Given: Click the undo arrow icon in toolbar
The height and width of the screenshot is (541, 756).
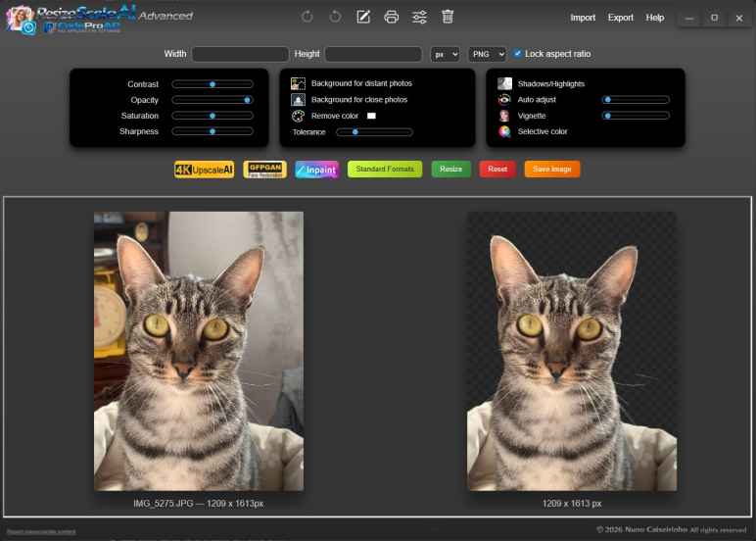Looking at the screenshot, I should click(x=307, y=17).
